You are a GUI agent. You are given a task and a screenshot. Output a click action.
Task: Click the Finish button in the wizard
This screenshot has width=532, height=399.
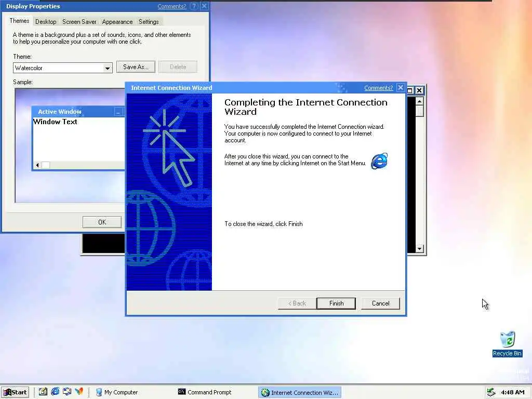336,303
